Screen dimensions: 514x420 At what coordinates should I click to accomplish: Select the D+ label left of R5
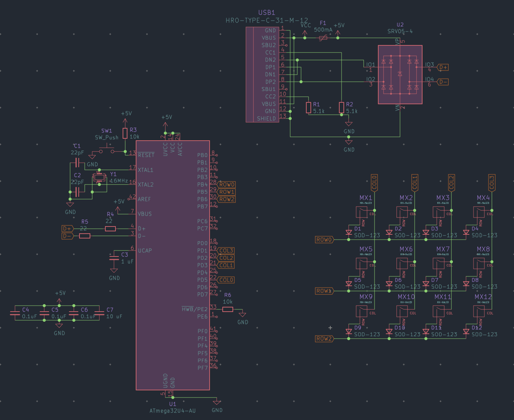tap(67, 229)
